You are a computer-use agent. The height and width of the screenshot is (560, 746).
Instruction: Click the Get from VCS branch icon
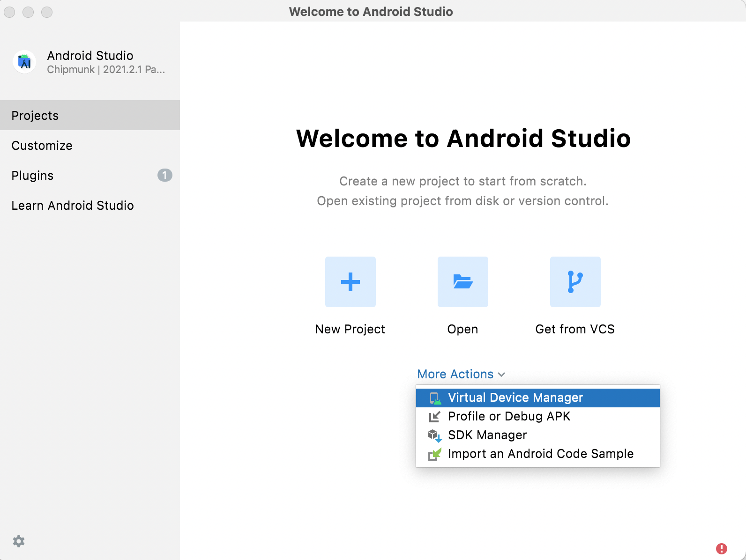click(575, 282)
